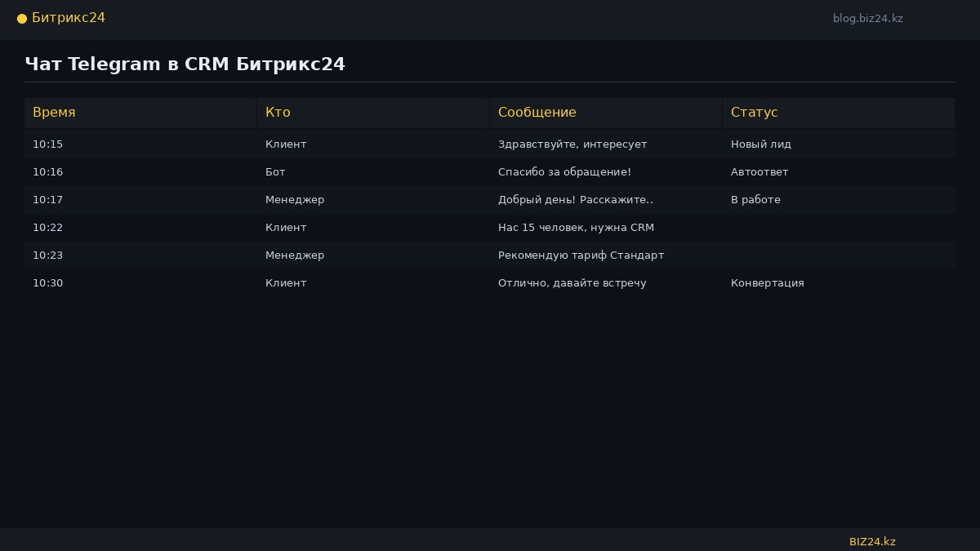Click the 10:30 time cell

pos(47,283)
